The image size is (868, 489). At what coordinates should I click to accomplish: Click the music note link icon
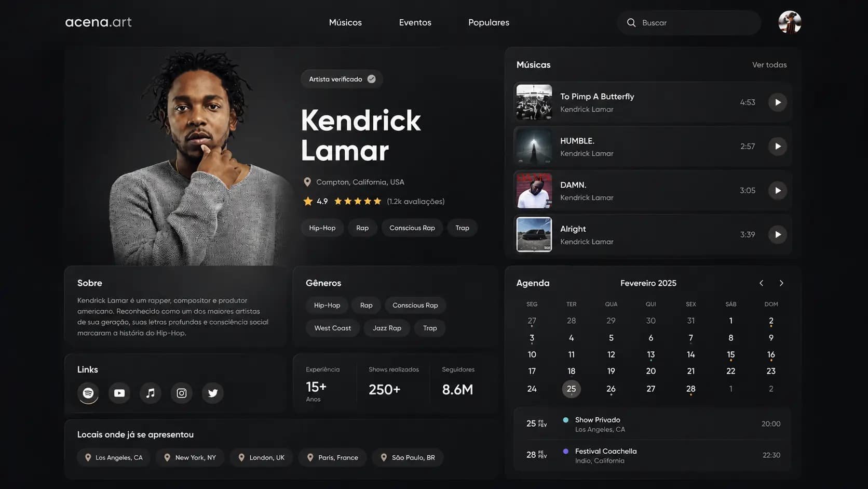151,393
